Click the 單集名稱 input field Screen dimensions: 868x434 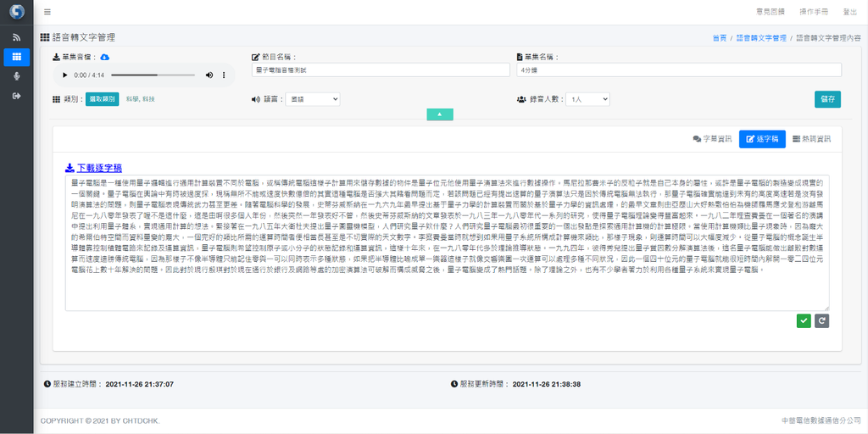tap(679, 70)
